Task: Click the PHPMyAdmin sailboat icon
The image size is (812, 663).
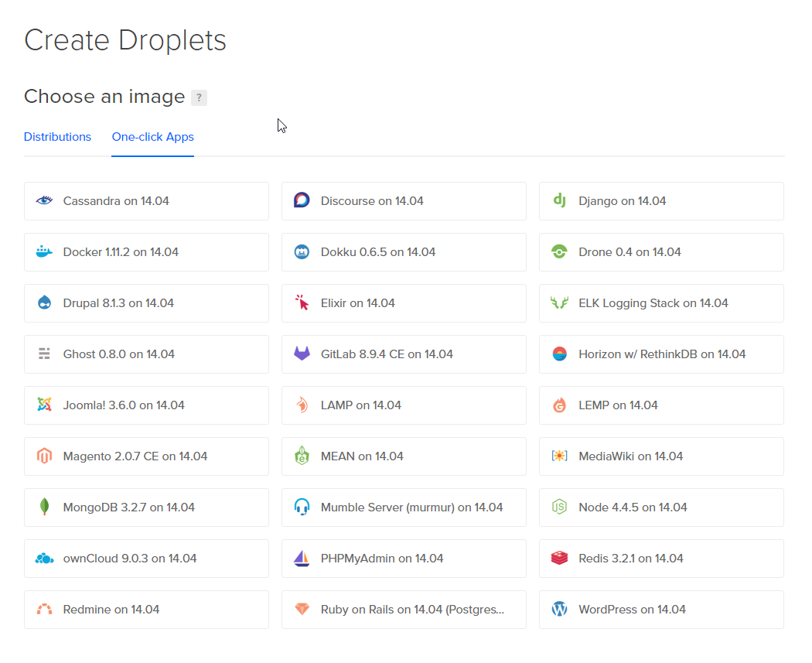Action: (x=302, y=559)
